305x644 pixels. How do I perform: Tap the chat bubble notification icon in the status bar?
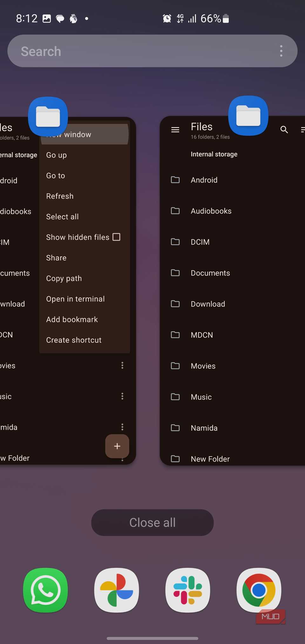60,19
